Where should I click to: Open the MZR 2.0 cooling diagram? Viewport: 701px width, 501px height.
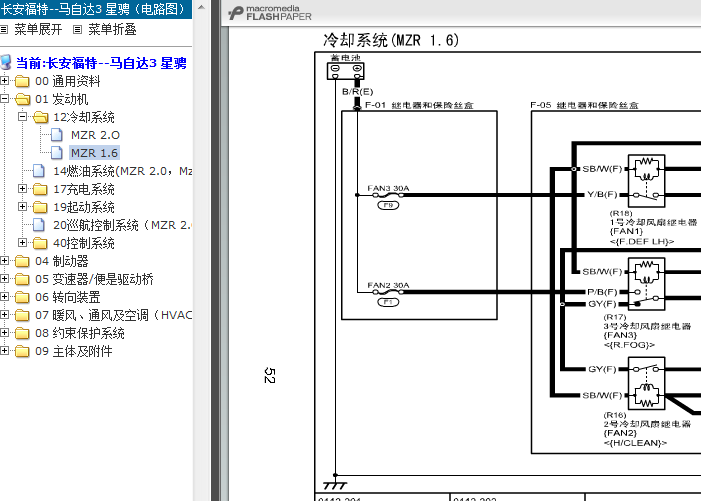point(95,135)
